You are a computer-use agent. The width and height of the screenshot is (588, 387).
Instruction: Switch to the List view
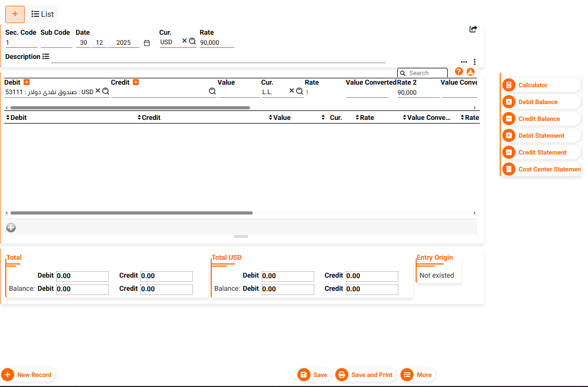tap(43, 14)
